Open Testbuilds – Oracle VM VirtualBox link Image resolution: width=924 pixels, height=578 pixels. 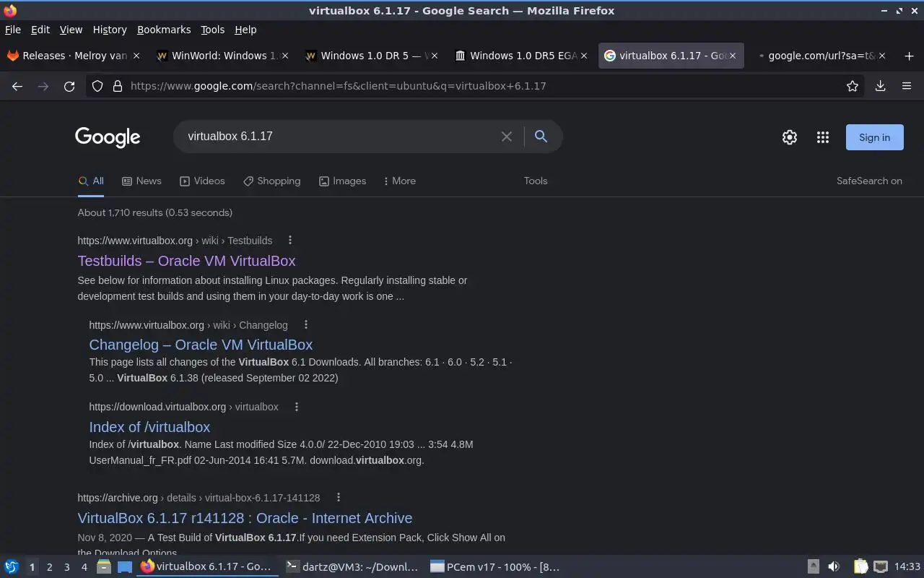coord(186,261)
